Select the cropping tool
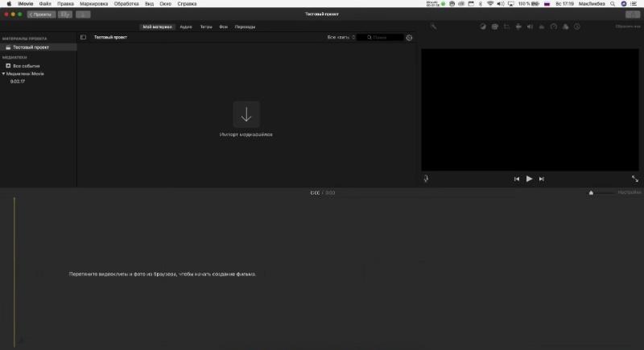This screenshot has height=350, width=644. point(506,27)
